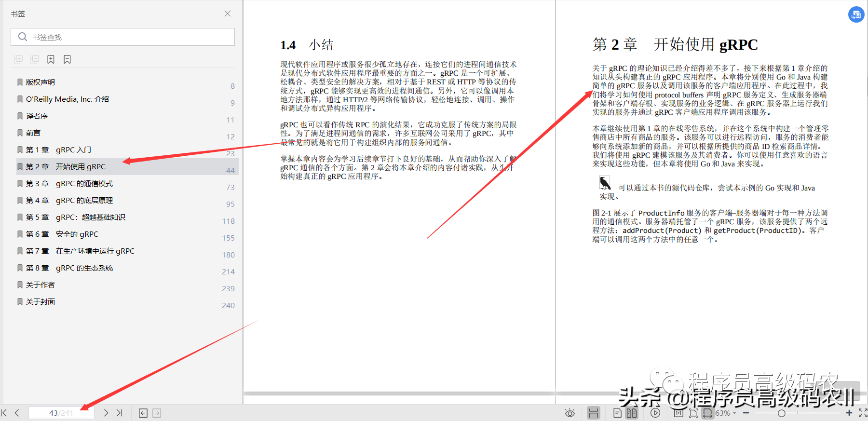The height and width of the screenshot is (421, 868).
Task: Click the bookmark search magnifier icon
Action: click(x=22, y=37)
